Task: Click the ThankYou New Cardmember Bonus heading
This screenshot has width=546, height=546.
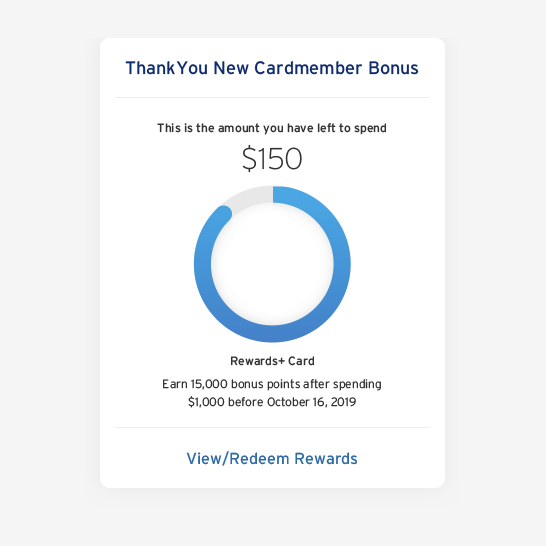Action: coord(272,68)
